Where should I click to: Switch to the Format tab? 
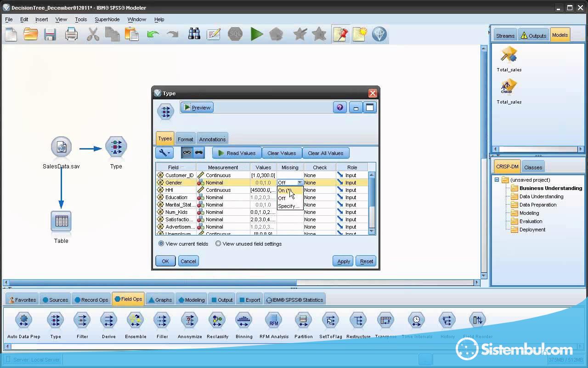tap(185, 139)
